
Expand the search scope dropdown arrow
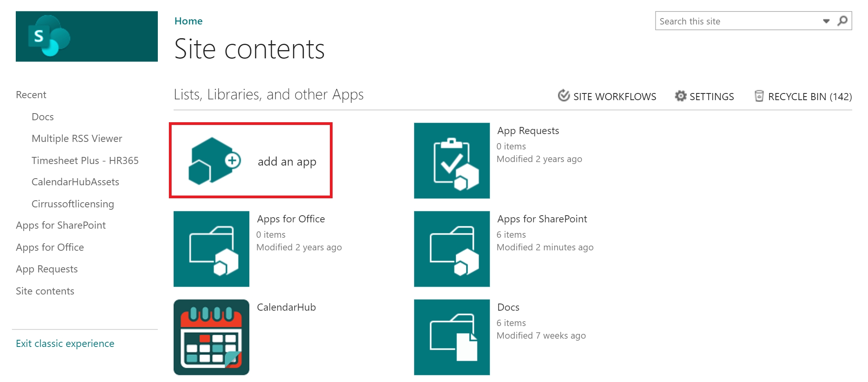tap(826, 21)
